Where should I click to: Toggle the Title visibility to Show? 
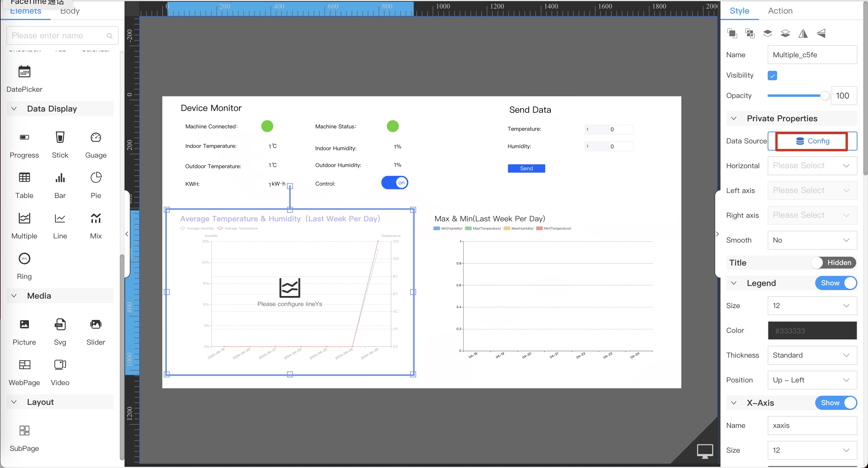pos(834,262)
